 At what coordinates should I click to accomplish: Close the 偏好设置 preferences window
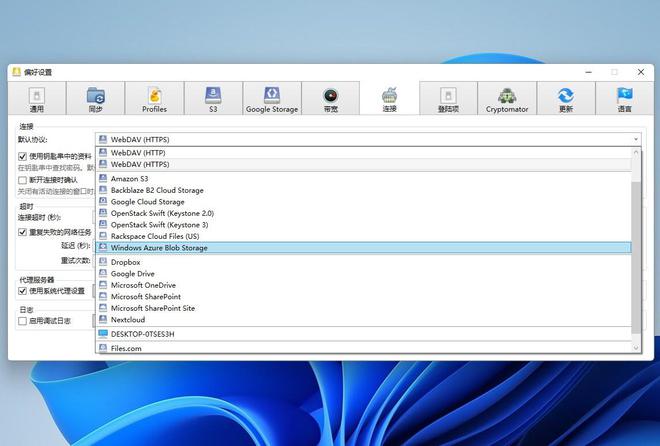click(641, 72)
